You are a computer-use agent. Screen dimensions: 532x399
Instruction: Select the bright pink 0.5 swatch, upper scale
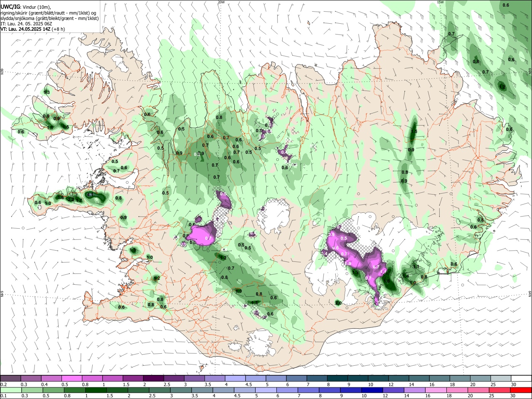[x=71, y=378]
